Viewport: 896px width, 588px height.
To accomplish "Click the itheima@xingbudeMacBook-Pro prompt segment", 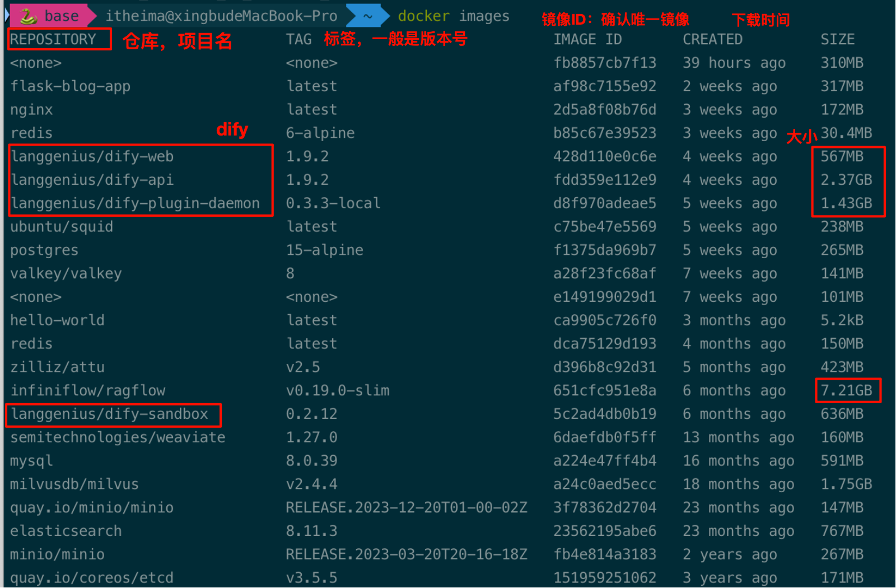I will pyautogui.click(x=221, y=16).
